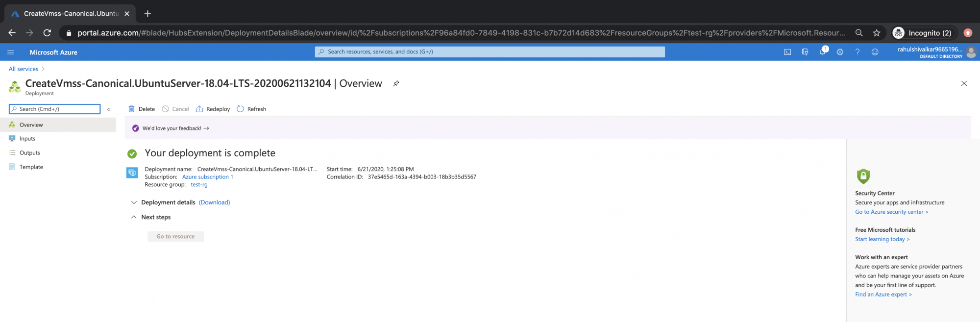The height and width of the screenshot is (322, 980).
Task: Open a new browser tab
Action: 147,14
